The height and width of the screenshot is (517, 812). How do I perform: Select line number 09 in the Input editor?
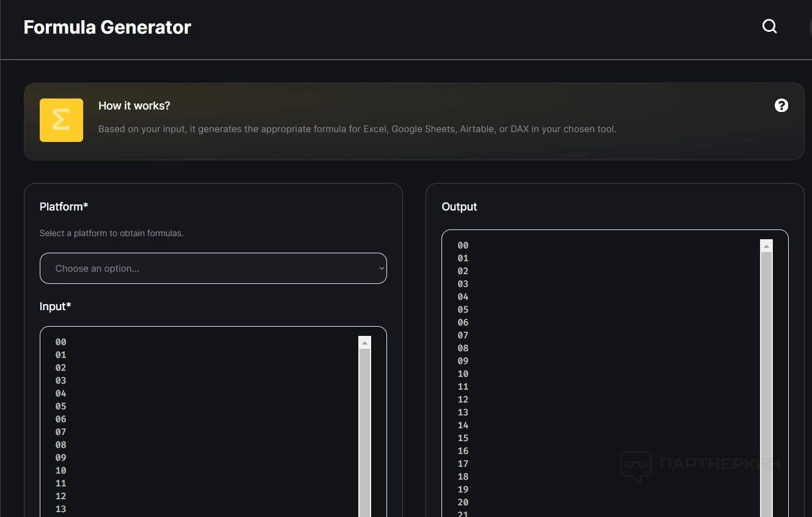[x=61, y=458]
